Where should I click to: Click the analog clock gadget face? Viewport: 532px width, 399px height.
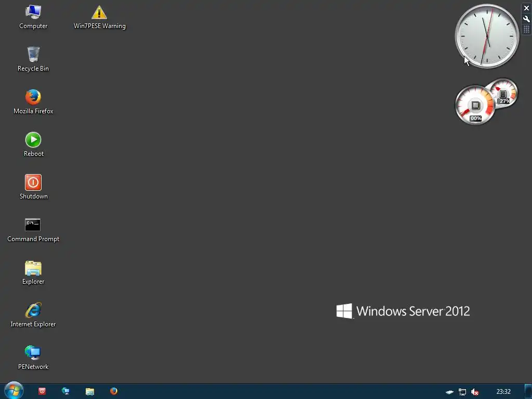[487, 36]
